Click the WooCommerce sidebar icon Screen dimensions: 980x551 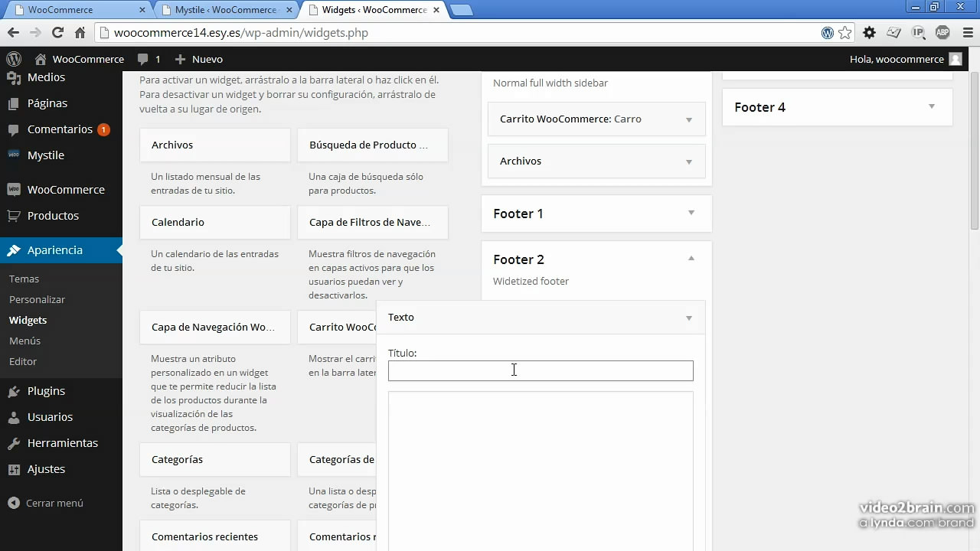14,190
